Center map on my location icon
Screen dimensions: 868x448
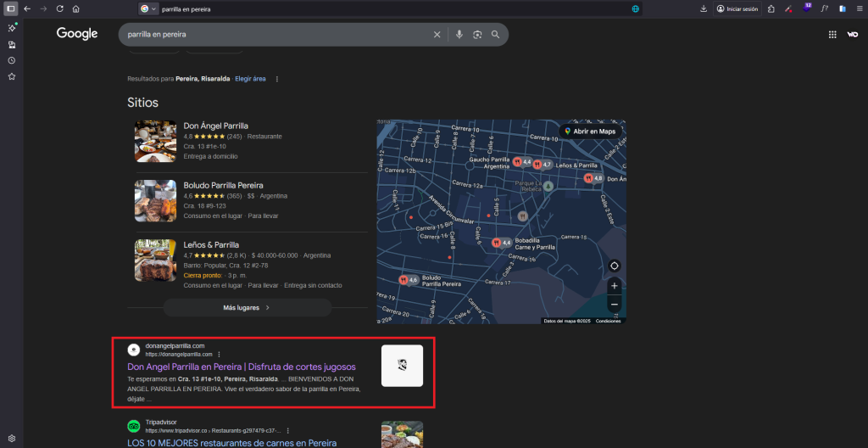tap(614, 266)
